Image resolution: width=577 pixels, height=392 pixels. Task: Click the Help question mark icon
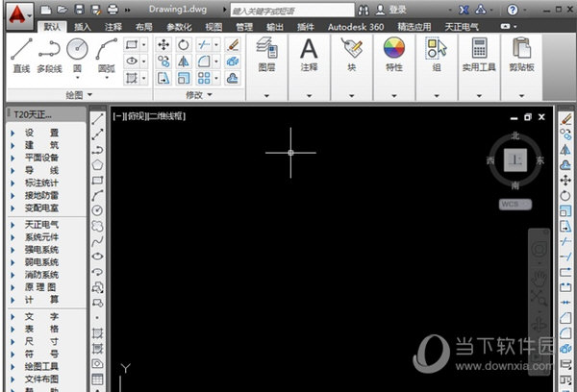click(x=513, y=10)
